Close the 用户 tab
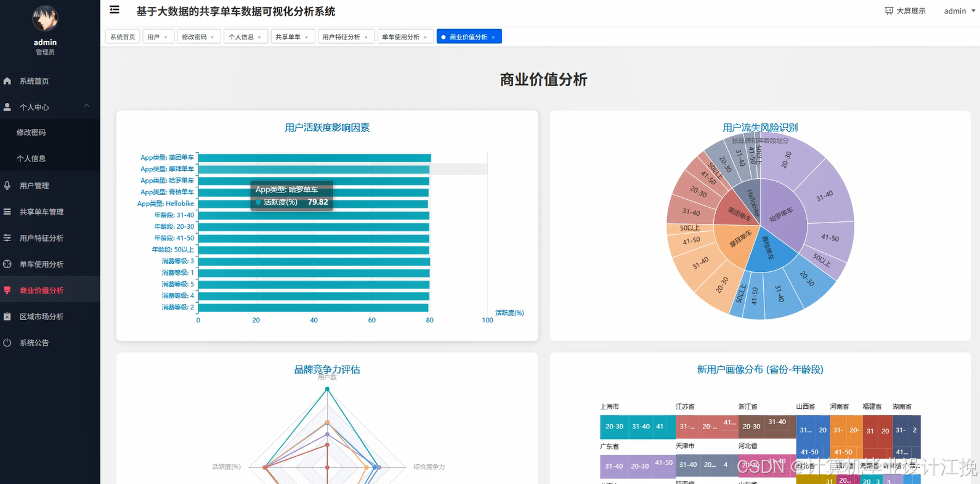The height and width of the screenshot is (484, 980). 166,38
